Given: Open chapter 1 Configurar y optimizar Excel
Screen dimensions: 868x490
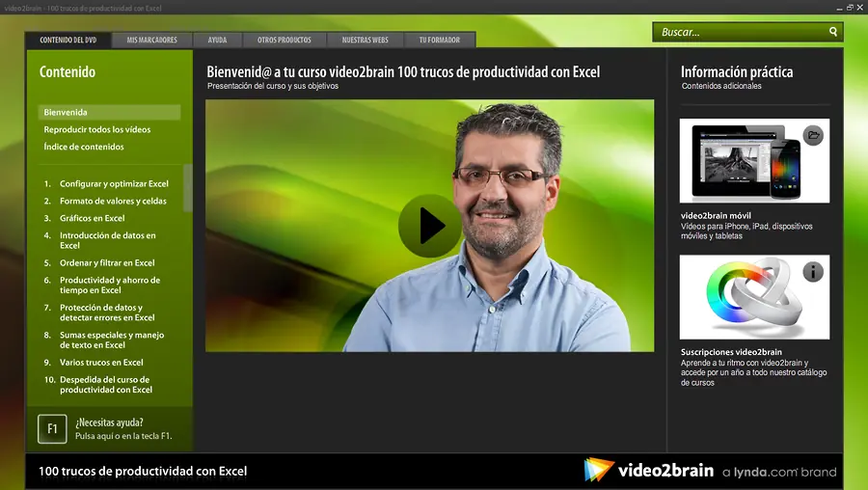Looking at the screenshot, I should (x=106, y=184).
